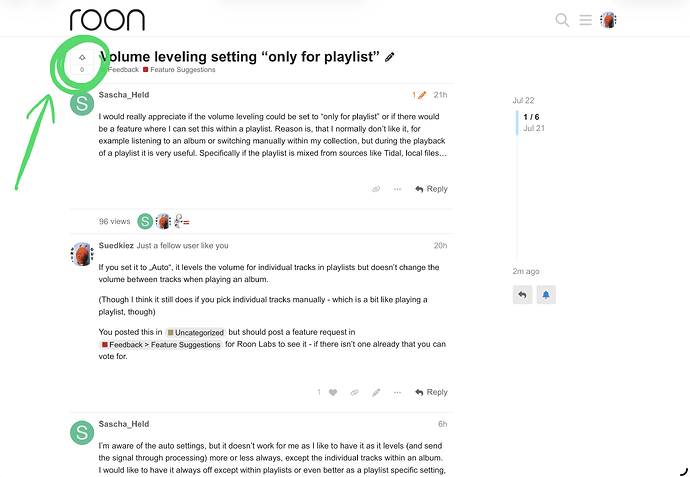690x477 pixels.
Task: Open the Uncategorized category badge
Action: (195, 333)
